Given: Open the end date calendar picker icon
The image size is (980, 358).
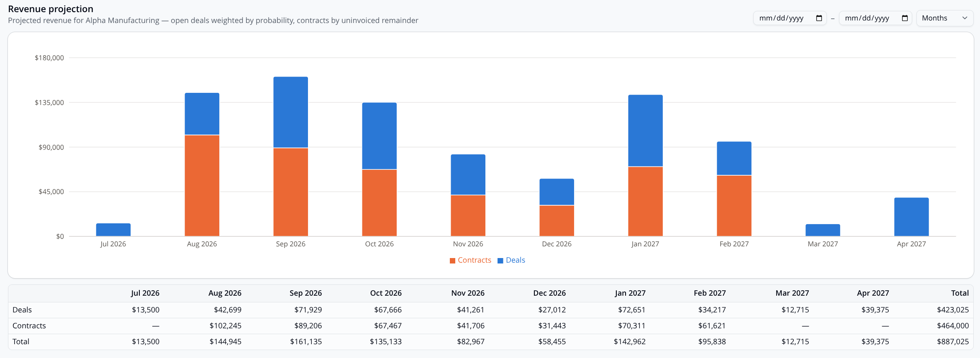Looking at the screenshot, I should [x=905, y=18].
